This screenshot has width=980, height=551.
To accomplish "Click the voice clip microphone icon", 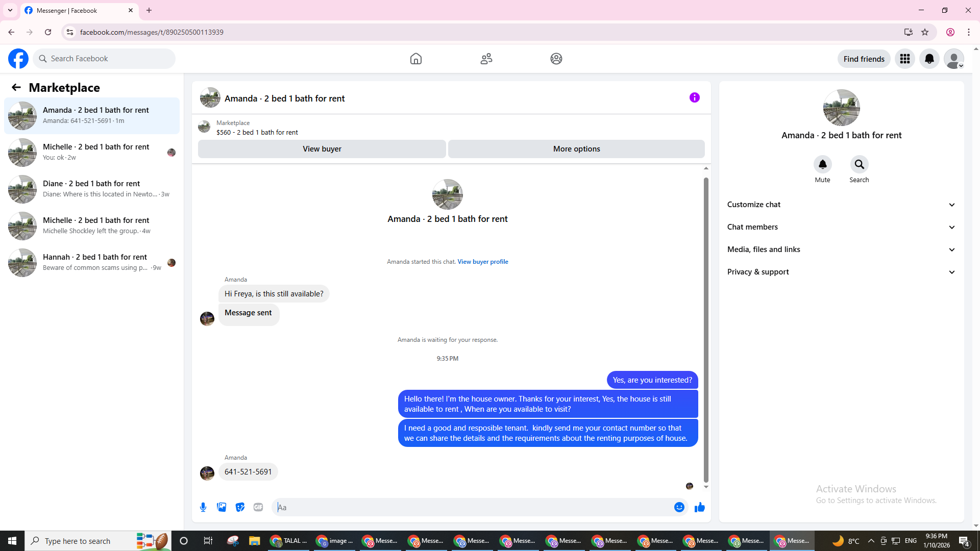I will [x=203, y=507].
